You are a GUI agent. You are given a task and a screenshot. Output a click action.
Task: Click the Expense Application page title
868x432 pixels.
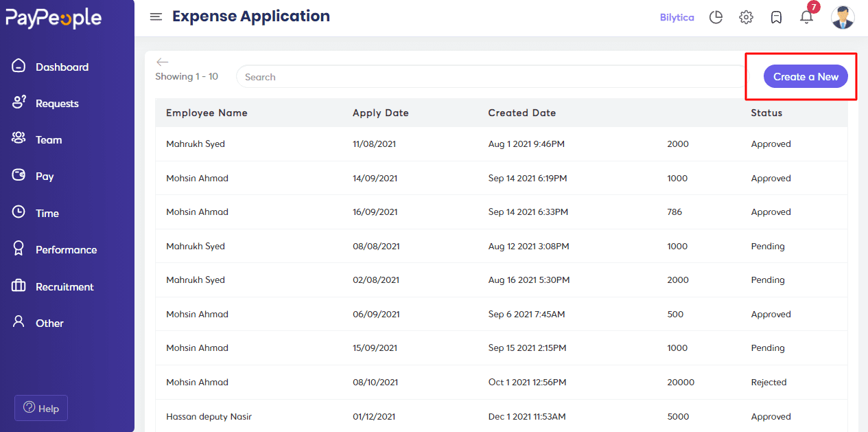pyautogui.click(x=251, y=16)
